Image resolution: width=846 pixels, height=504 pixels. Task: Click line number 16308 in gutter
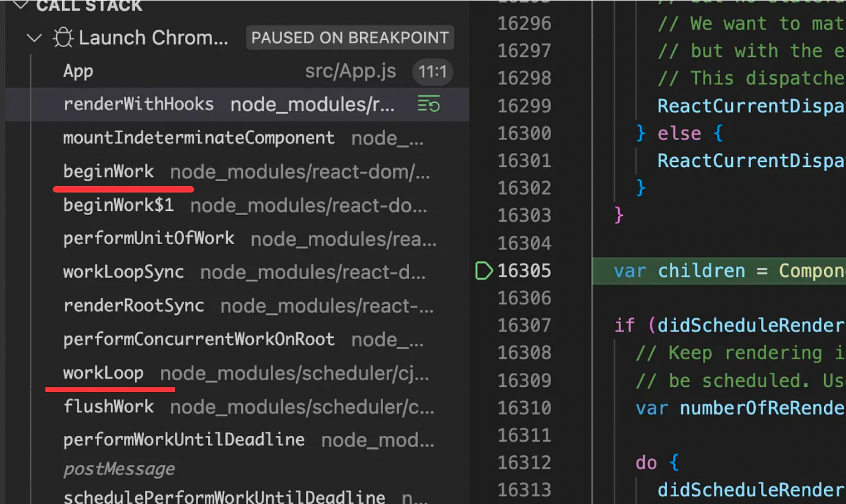[525, 353]
